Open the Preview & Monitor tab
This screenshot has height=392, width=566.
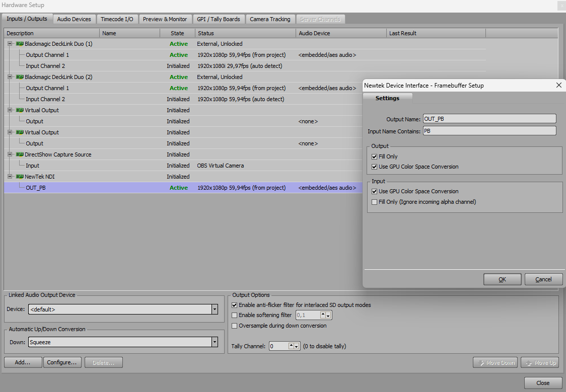pyautogui.click(x=165, y=19)
